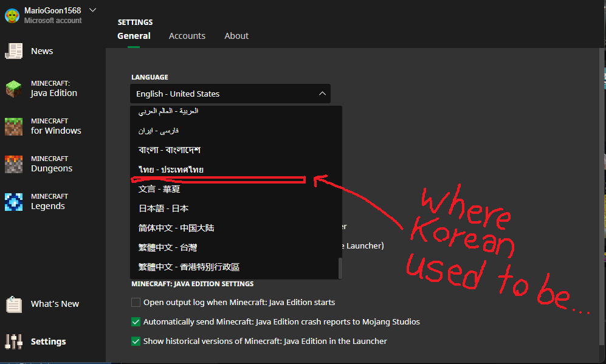Viewport: 606px width, 364px height.
Task: Open Settings label in sidebar
Action: click(x=48, y=342)
